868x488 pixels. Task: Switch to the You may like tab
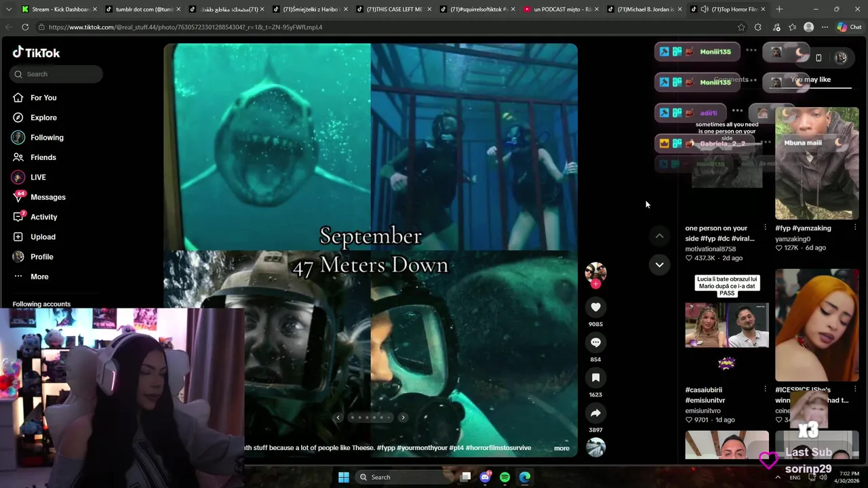(x=810, y=79)
